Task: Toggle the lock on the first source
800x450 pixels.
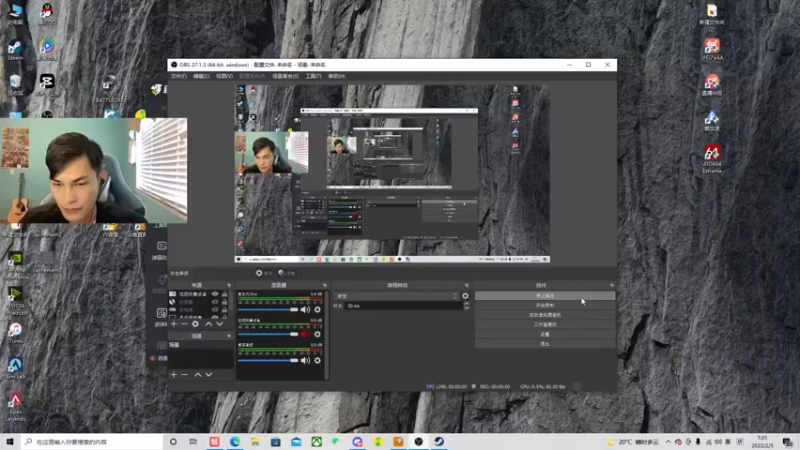Action: tap(225, 295)
